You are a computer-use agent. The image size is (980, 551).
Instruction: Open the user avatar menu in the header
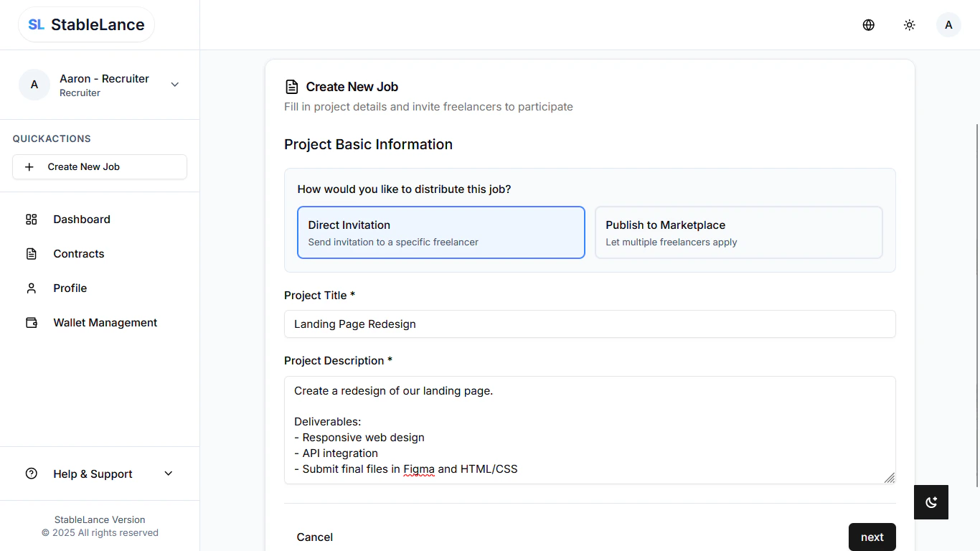(x=948, y=24)
